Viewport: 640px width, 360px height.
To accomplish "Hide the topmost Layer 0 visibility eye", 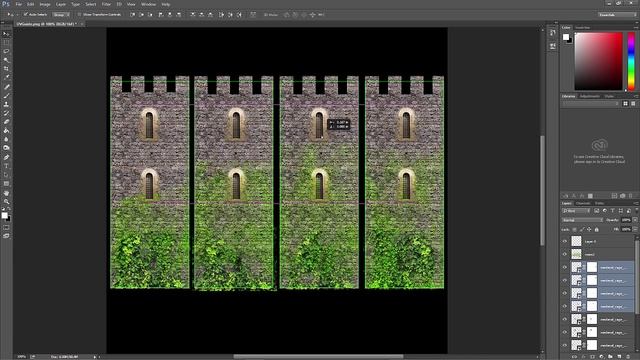I will [565, 242].
